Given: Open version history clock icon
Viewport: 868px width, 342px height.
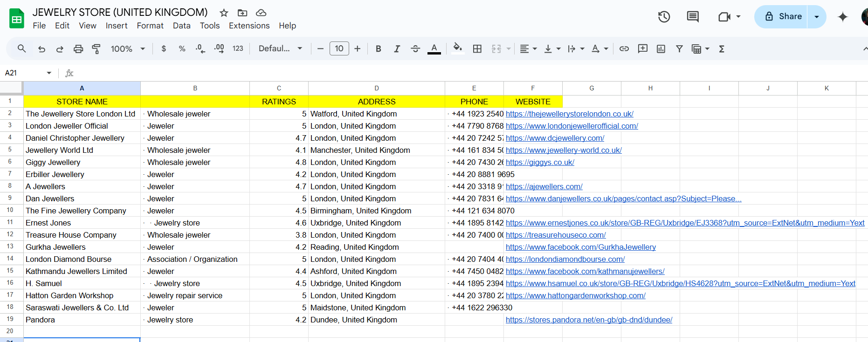Looking at the screenshot, I should point(664,17).
